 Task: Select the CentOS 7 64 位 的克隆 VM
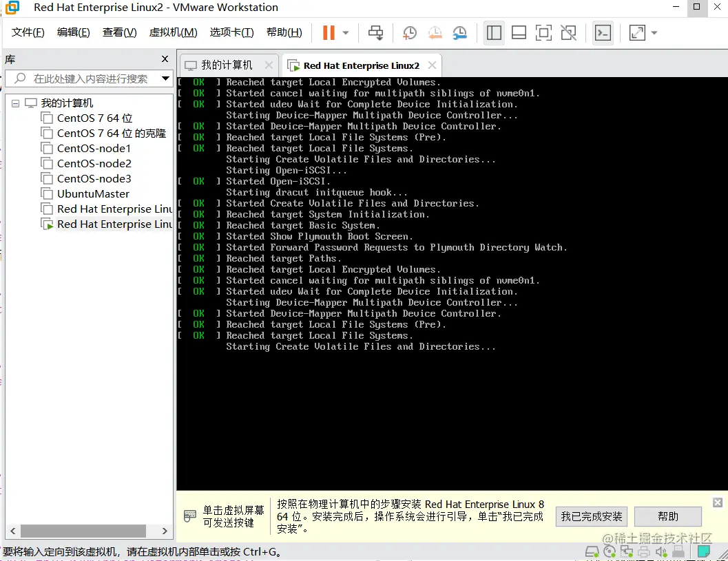(112, 134)
